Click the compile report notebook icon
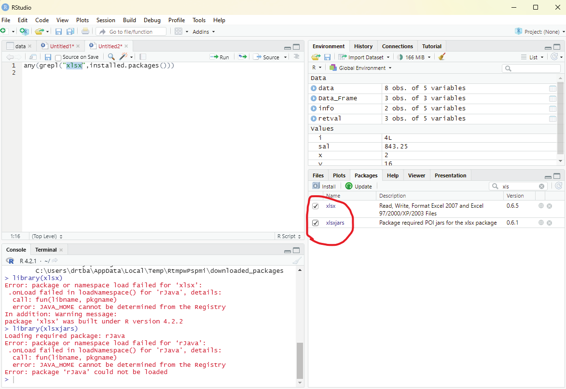This screenshot has height=389, width=566. tap(143, 57)
